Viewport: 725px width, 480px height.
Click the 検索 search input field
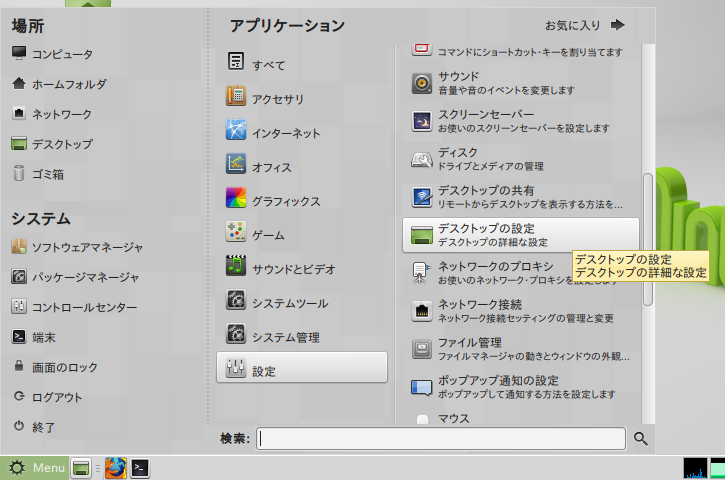tap(441, 438)
